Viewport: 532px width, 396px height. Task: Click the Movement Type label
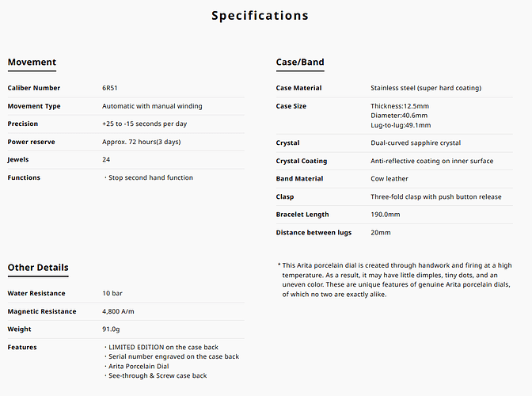point(34,106)
